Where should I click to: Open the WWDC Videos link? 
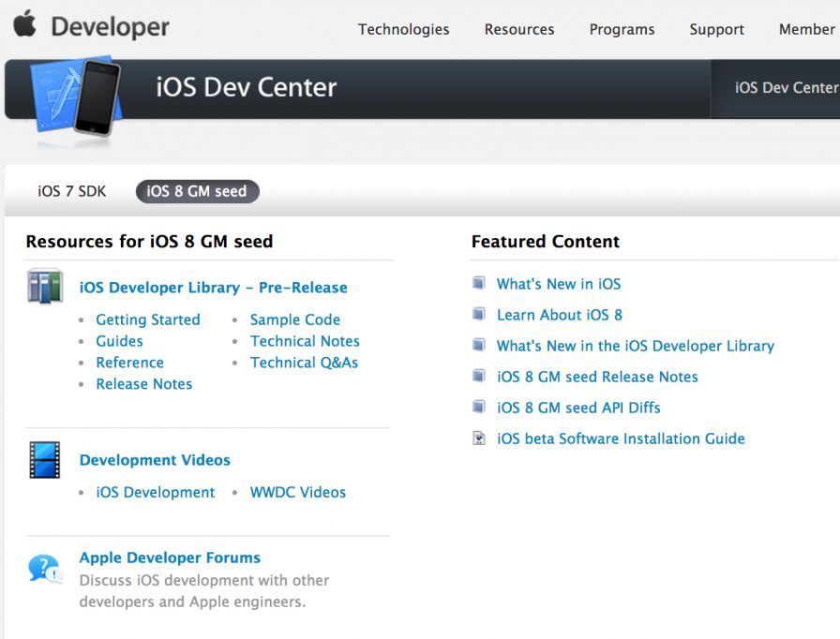click(x=298, y=492)
